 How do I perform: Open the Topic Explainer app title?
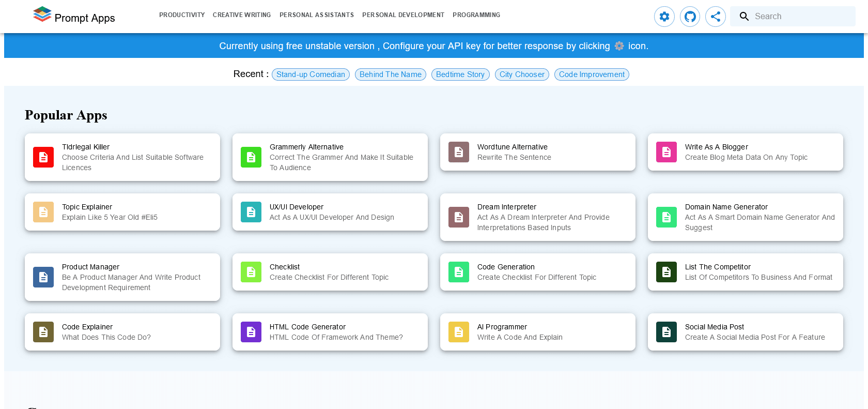(x=87, y=207)
